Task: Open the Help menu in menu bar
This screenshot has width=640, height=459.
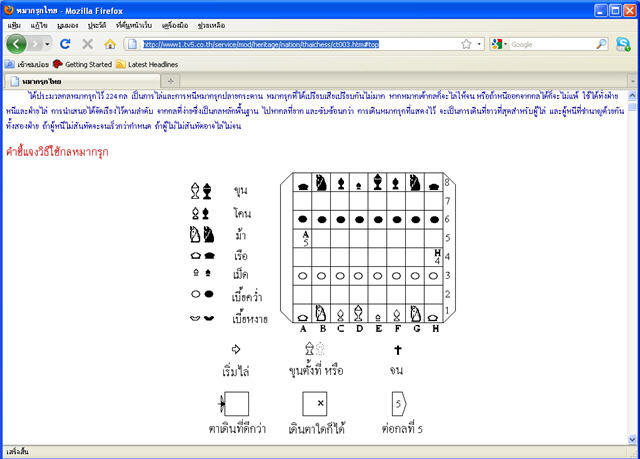Action: coord(211,25)
